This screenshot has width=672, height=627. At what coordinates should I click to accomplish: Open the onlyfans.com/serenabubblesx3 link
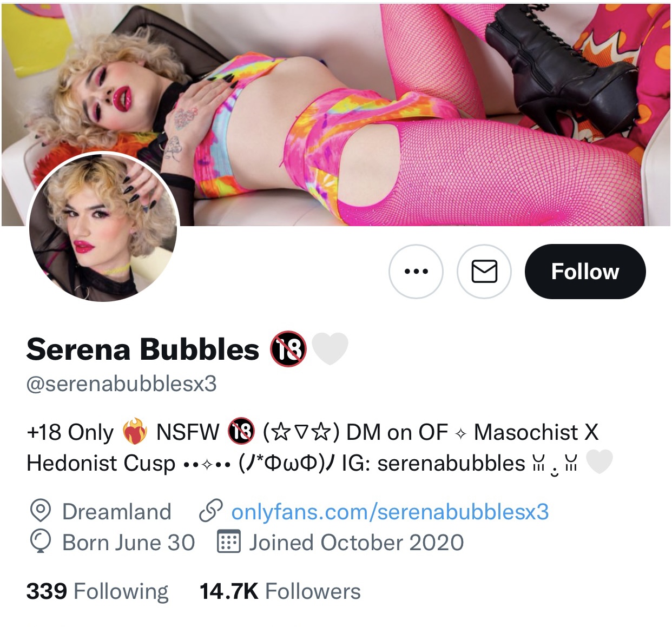tap(390, 511)
